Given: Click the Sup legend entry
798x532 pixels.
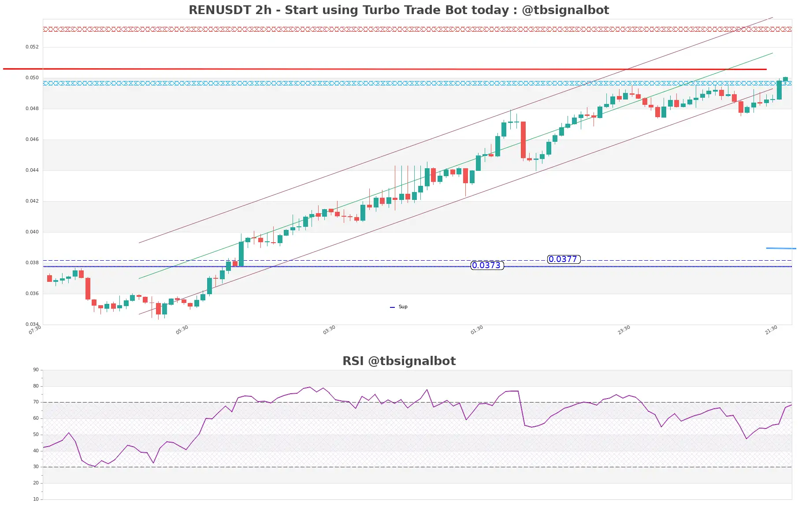Looking at the screenshot, I should (x=399, y=307).
